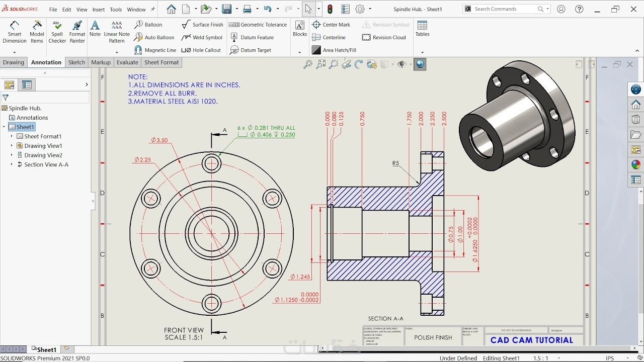Select the Area Hatch/Fill tool
Viewport: 644px width, 362px height.
[334, 50]
